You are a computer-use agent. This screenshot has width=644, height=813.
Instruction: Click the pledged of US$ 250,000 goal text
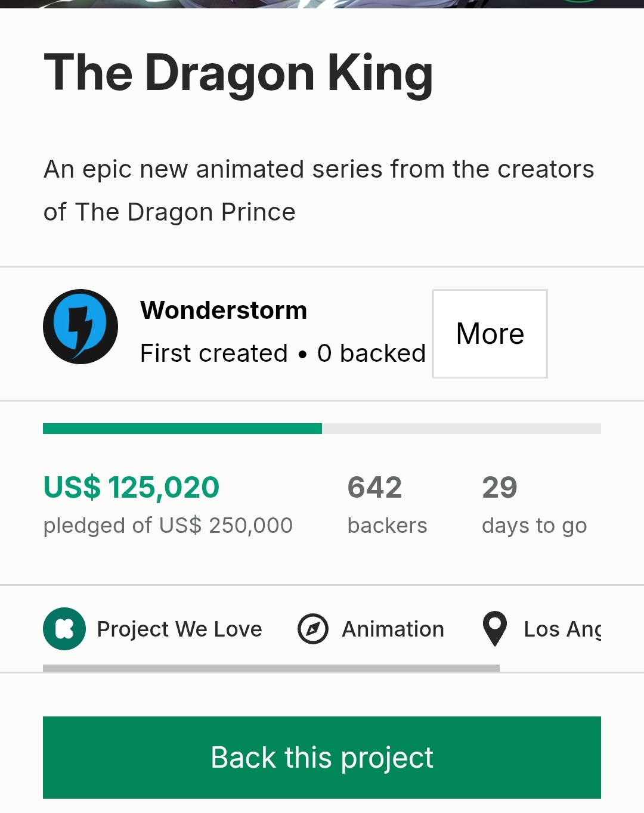click(x=168, y=526)
